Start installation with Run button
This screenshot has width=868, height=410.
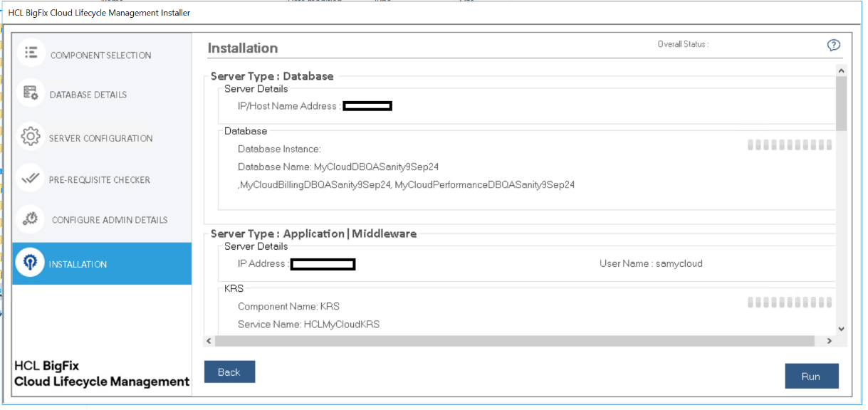tap(811, 377)
